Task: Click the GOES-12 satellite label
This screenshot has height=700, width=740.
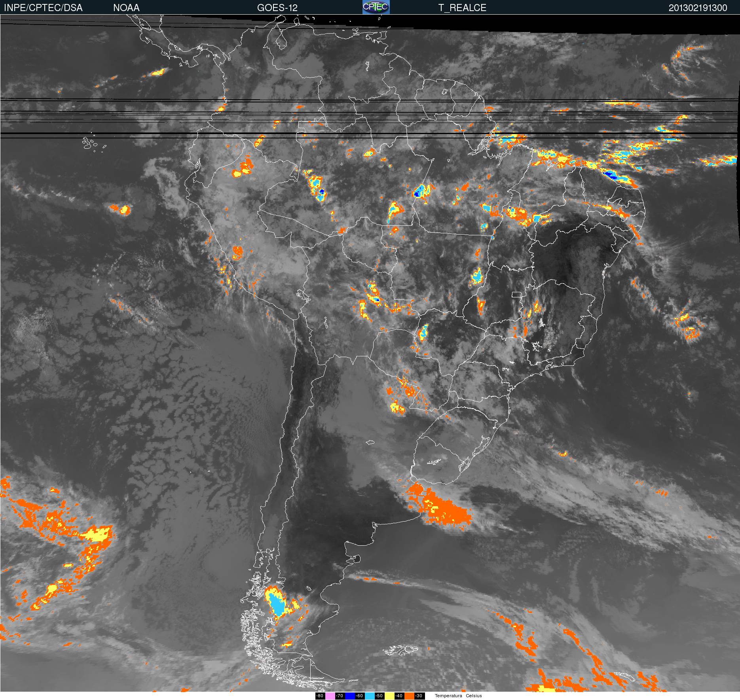Action: (x=277, y=8)
